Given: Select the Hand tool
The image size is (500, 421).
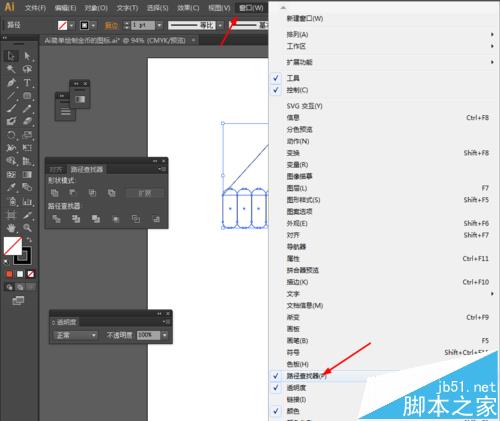Looking at the screenshot, I should point(11,228).
